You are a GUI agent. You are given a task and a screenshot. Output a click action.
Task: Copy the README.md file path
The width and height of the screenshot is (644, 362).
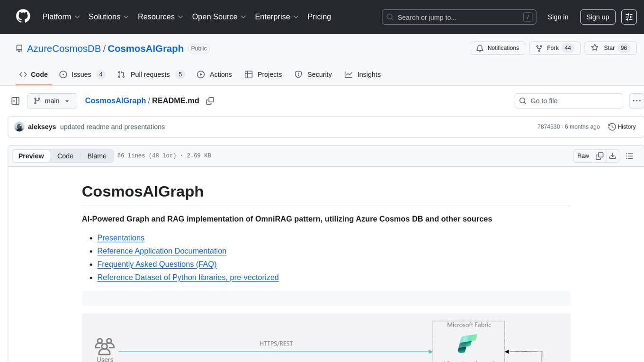(210, 101)
